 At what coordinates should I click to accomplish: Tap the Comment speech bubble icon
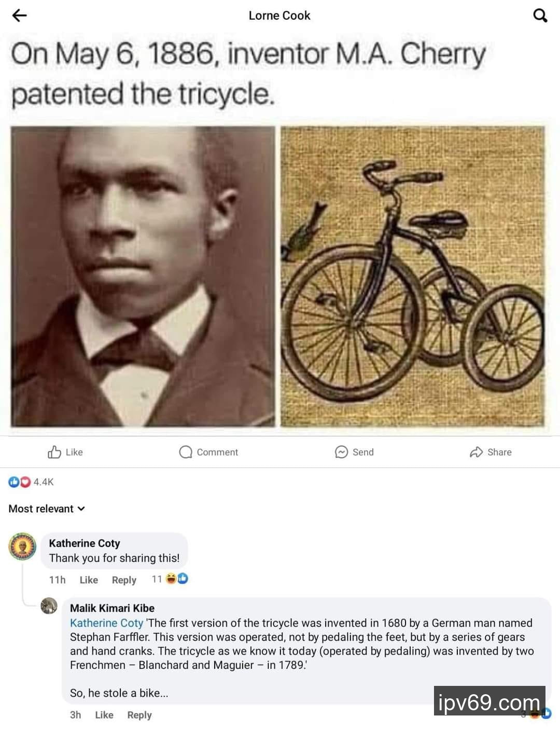[186, 452]
